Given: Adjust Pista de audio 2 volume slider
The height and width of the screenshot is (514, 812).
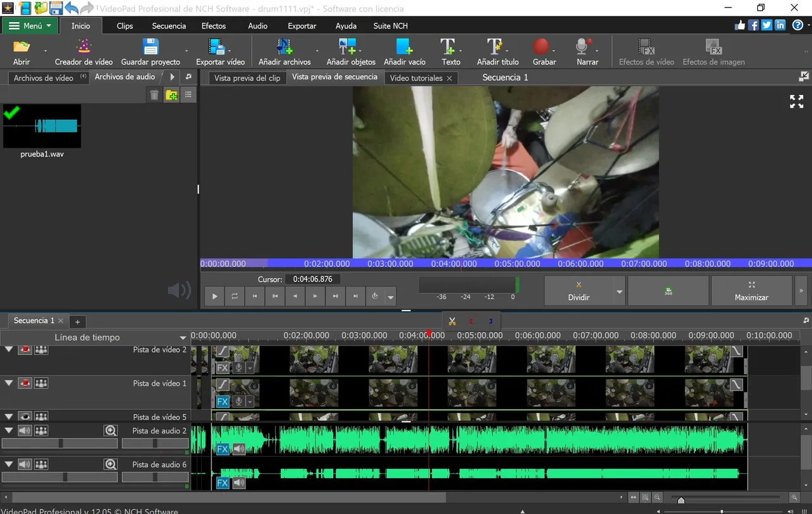Looking at the screenshot, I should (60, 444).
